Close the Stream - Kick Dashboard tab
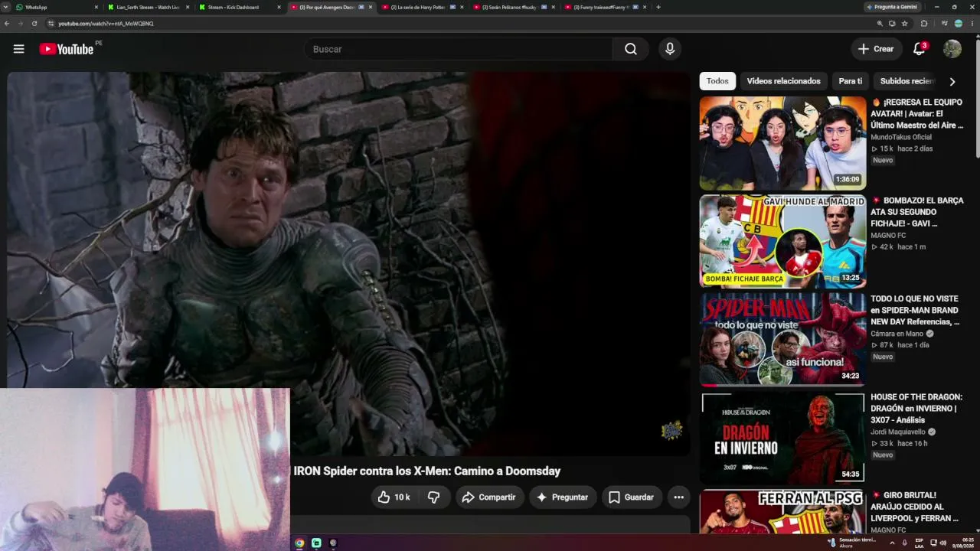 [x=279, y=7]
